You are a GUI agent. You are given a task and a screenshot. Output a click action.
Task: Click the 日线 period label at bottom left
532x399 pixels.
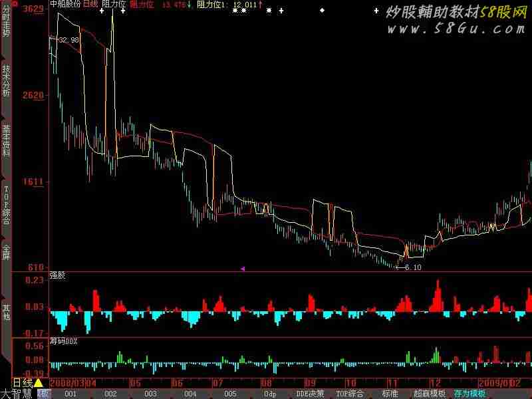pyautogui.click(x=23, y=383)
